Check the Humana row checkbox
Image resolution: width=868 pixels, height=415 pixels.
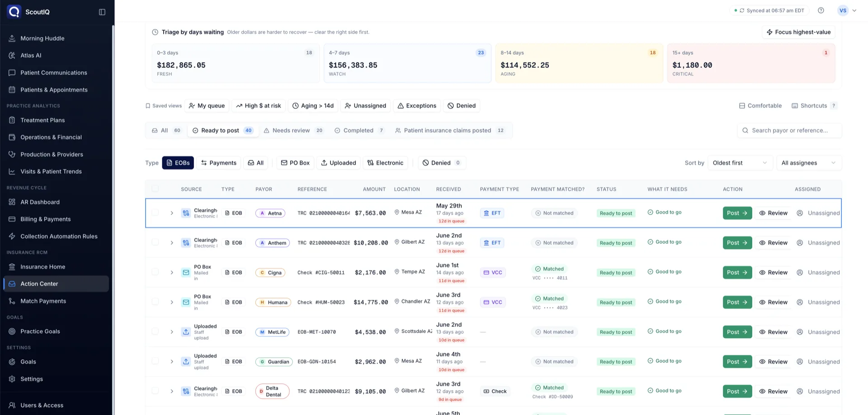pos(155,302)
